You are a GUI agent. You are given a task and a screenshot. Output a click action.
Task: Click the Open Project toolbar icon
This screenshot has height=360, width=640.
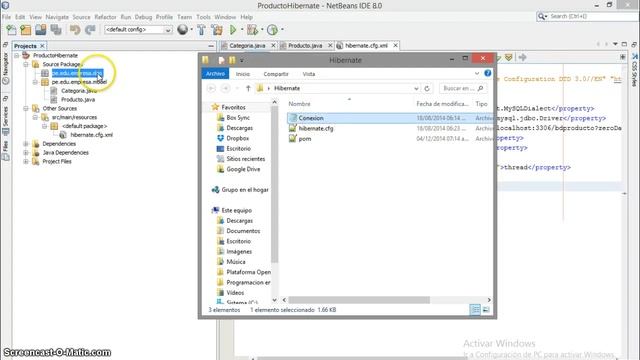tap(40, 30)
